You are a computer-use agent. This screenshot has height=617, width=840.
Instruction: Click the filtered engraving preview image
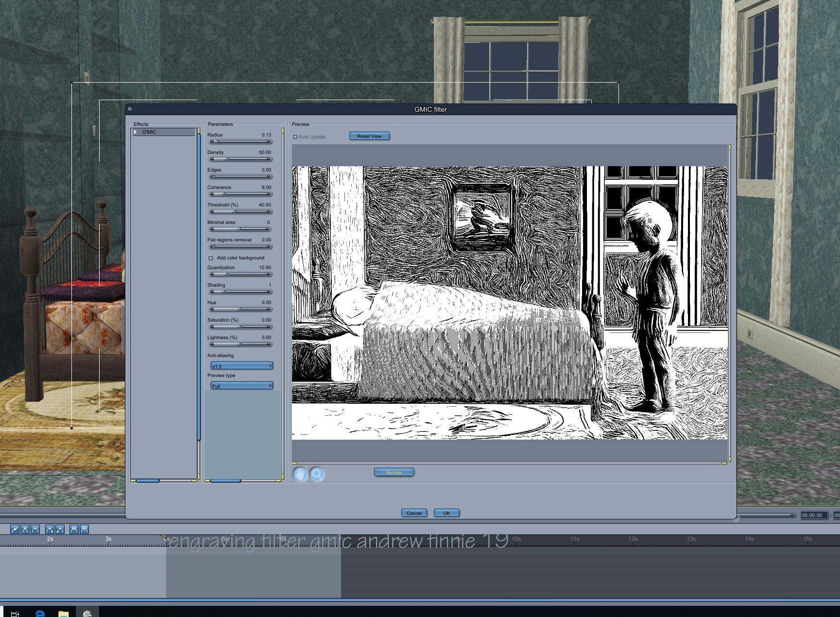point(510,303)
